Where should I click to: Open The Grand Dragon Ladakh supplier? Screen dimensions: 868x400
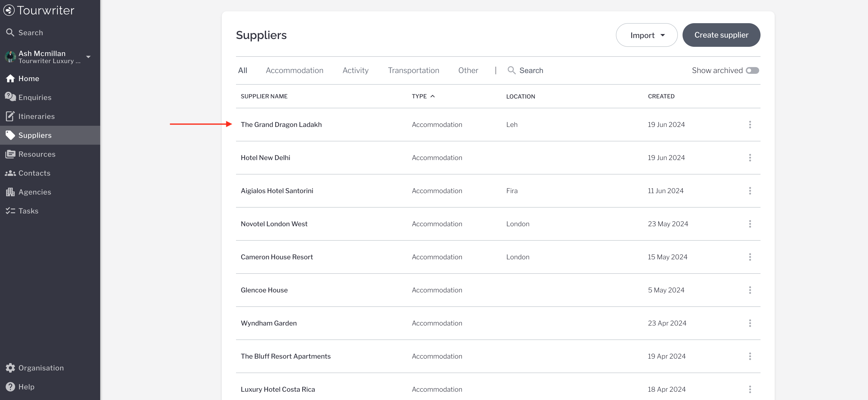click(281, 124)
